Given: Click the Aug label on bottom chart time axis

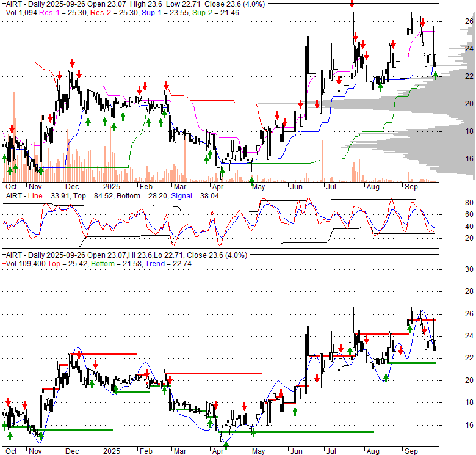Looking at the screenshot, I should (373, 451).
